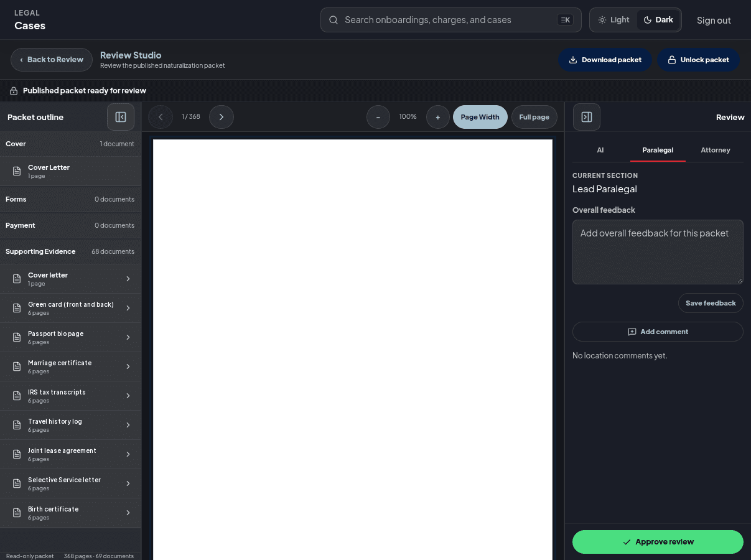Click Add comment button
The width and height of the screenshot is (751, 560).
[658, 332]
